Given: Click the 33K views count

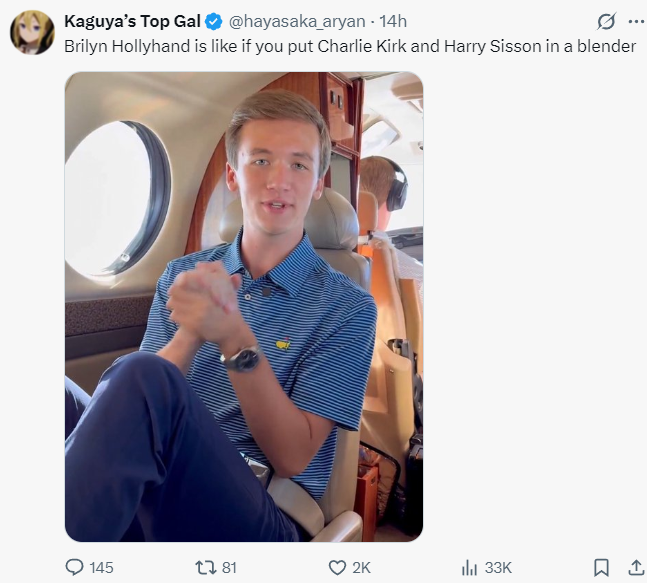Looking at the screenshot, I should (498, 568).
